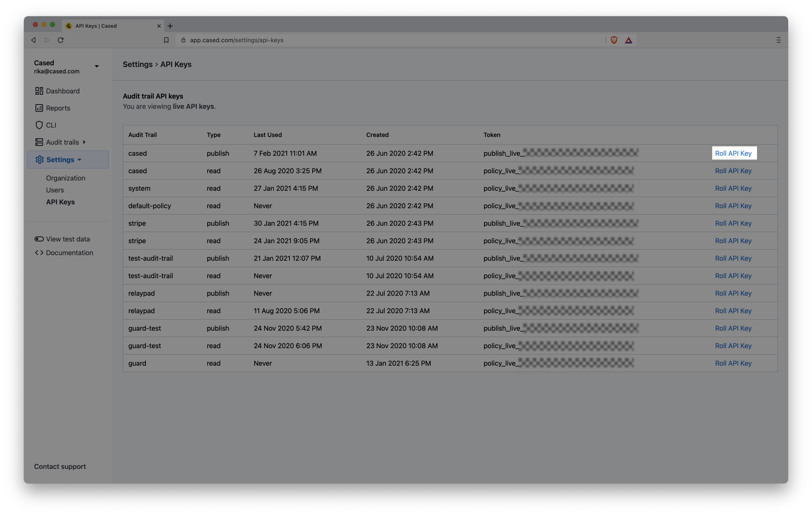This screenshot has height=515, width=812.
Task: Collapse the Settings menu caret
Action: coord(79,160)
